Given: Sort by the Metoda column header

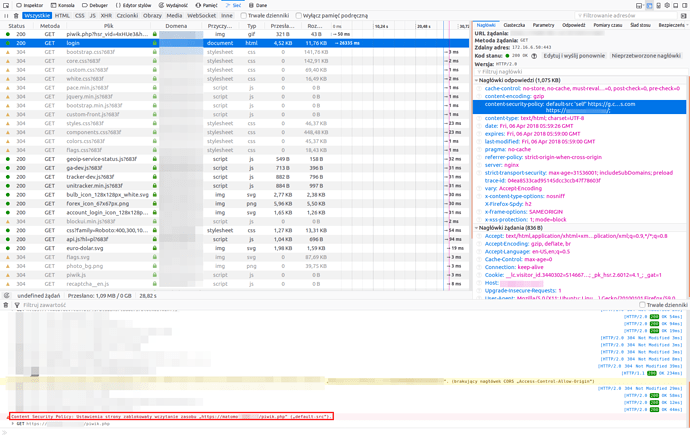Looking at the screenshot, I should point(50,26).
